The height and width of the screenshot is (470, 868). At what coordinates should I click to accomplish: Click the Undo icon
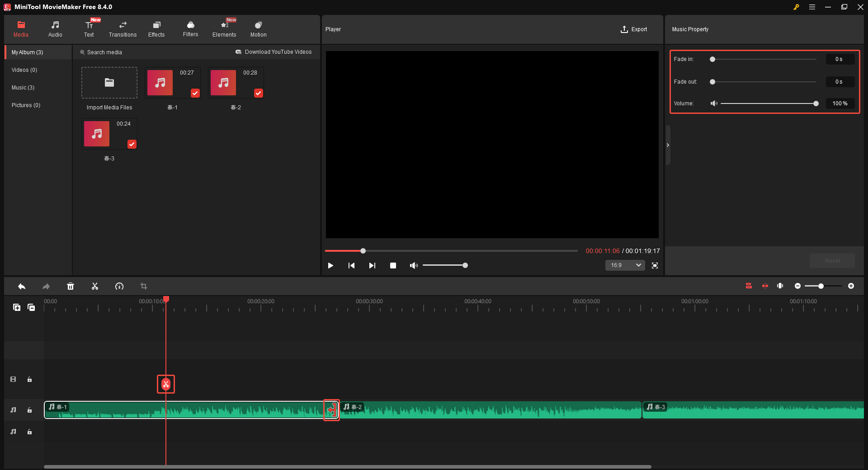click(21, 286)
